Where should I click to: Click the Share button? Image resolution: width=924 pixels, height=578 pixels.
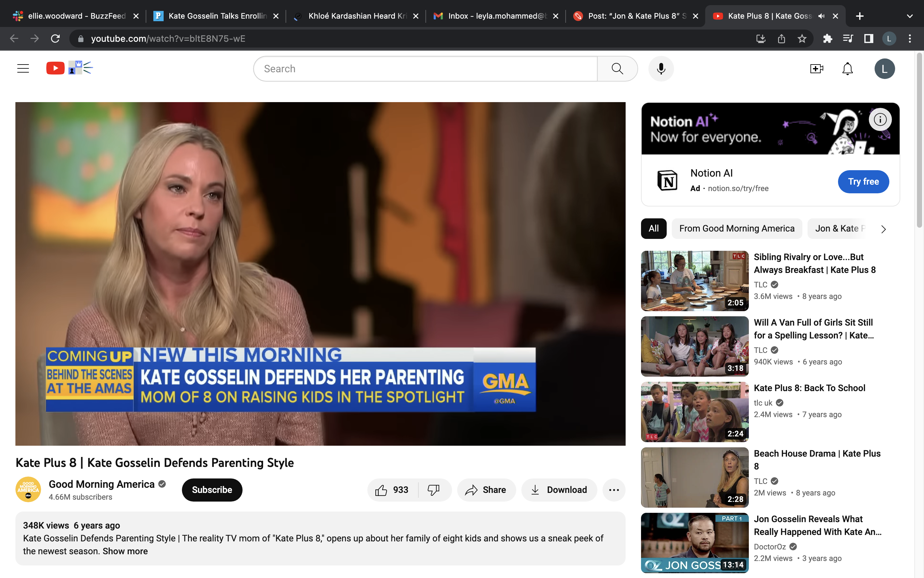tap(486, 490)
